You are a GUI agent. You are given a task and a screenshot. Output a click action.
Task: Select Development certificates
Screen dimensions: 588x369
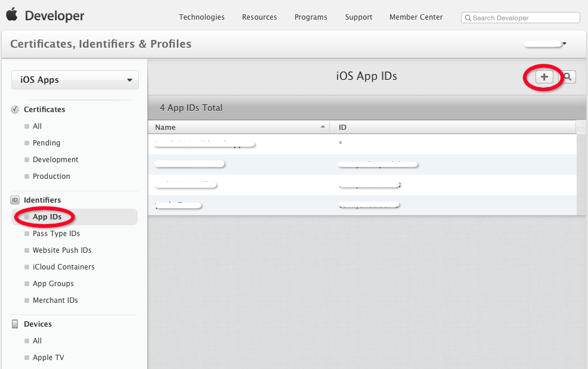tap(55, 160)
